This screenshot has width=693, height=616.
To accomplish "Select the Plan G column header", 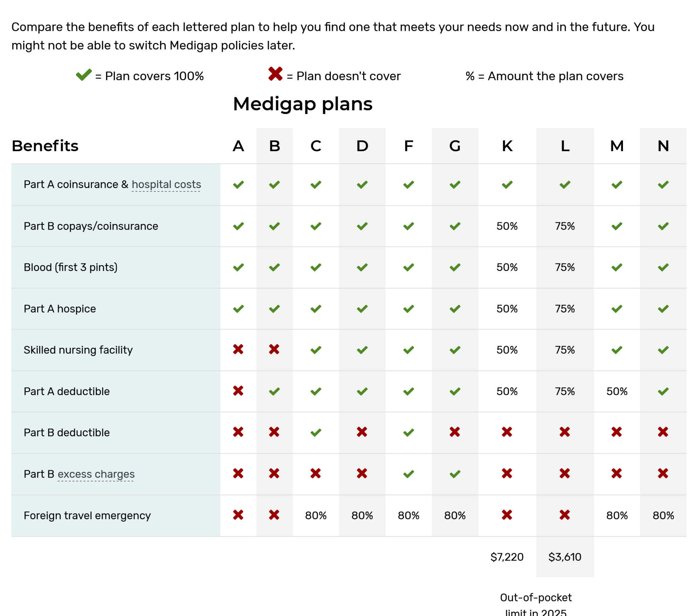I will (455, 146).
